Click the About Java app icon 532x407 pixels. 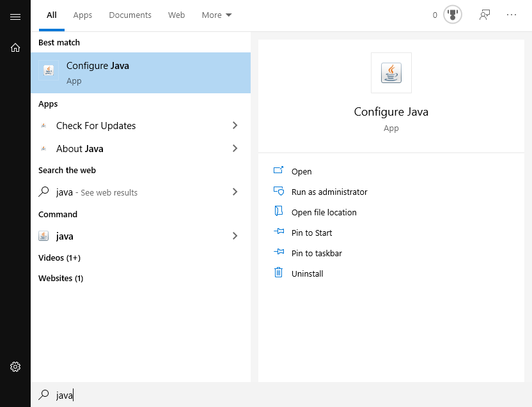tap(43, 149)
